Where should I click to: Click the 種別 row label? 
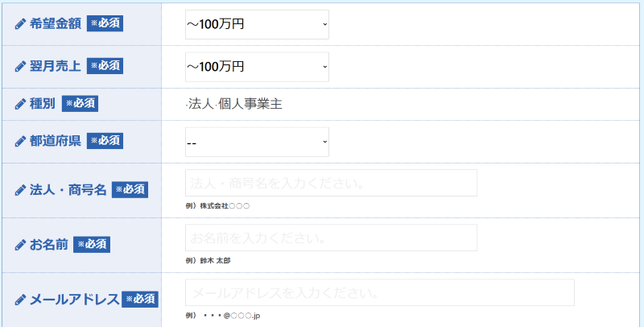coord(43,104)
